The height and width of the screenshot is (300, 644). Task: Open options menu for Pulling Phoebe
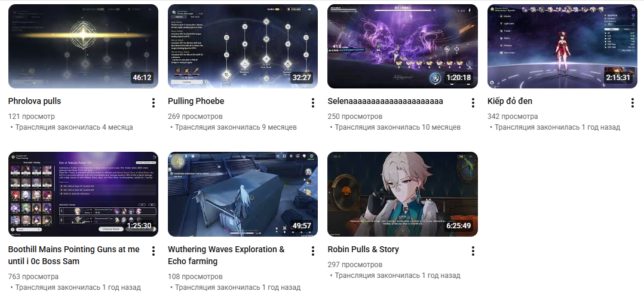click(313, 103)
